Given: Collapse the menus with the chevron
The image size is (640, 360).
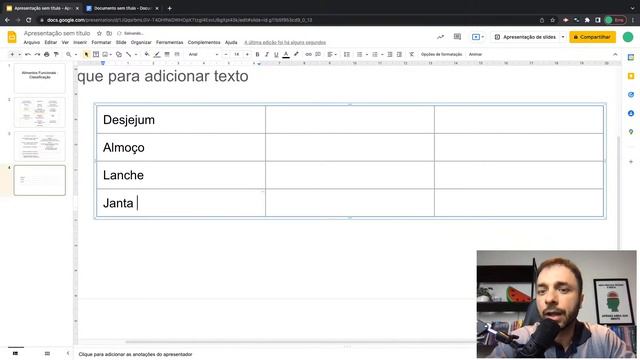Looking at the screenshot, I should (615, 54).
